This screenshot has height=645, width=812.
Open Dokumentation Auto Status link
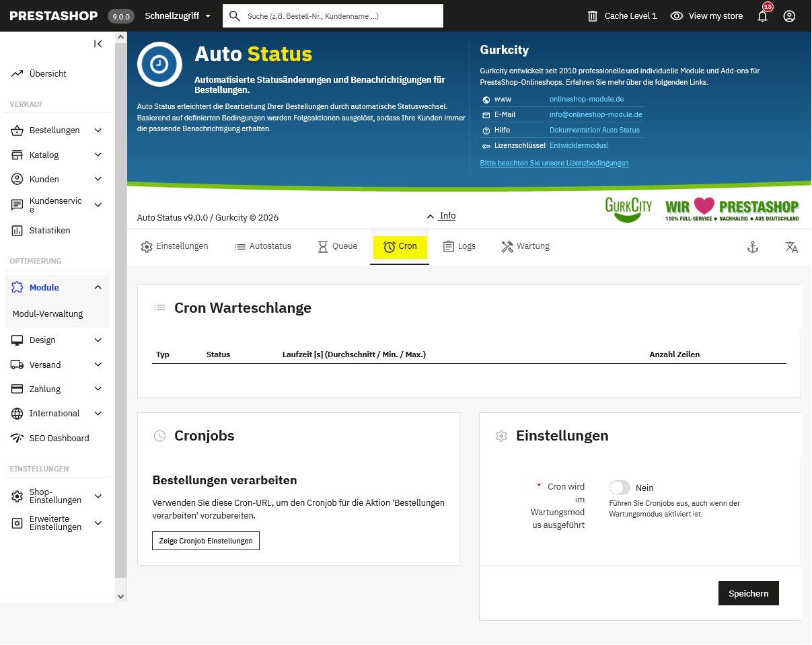pyautogui.click(x=595, y=130)
